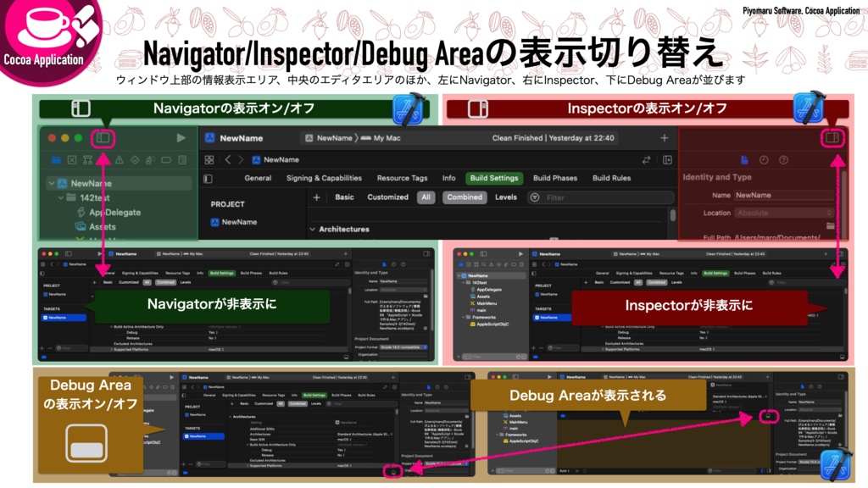Viewport: 868px width, 488px height.
Task: Switch to the Info tab
Action: click(x=449, y=178)
